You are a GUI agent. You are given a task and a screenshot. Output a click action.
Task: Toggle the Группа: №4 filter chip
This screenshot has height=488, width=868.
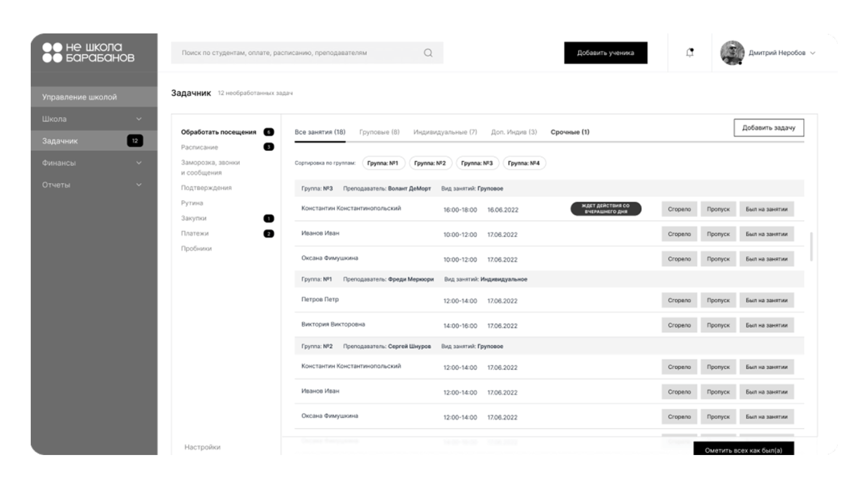(x=524, y=163)
